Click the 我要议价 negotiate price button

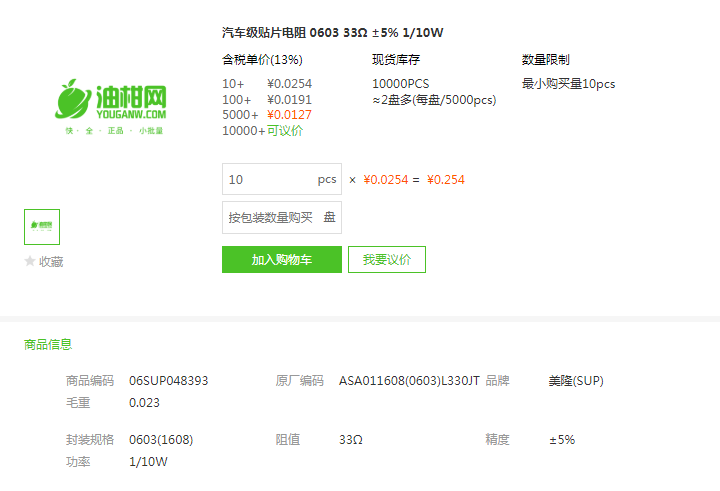[387, 260]
